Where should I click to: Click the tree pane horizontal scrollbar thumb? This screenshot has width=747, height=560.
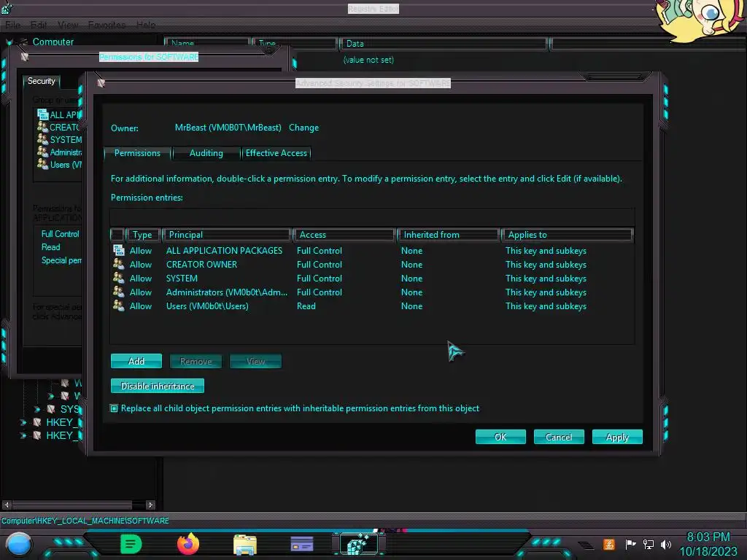pyautogui.click(x=72, y=505)
